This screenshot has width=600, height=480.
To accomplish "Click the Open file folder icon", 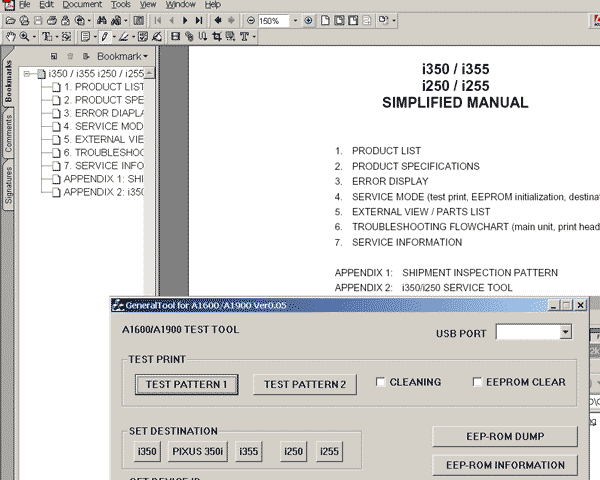I will (10, 20).
